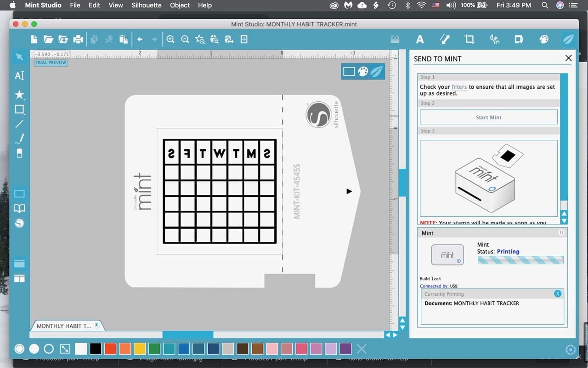Screen dimensions: 588x368
Task: Open the Library book icon
Action: (x=19, y=208)
